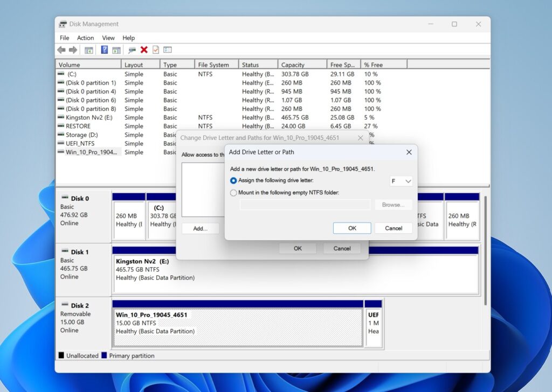
Task: Open the Help menu
Action: pos(128,38)
